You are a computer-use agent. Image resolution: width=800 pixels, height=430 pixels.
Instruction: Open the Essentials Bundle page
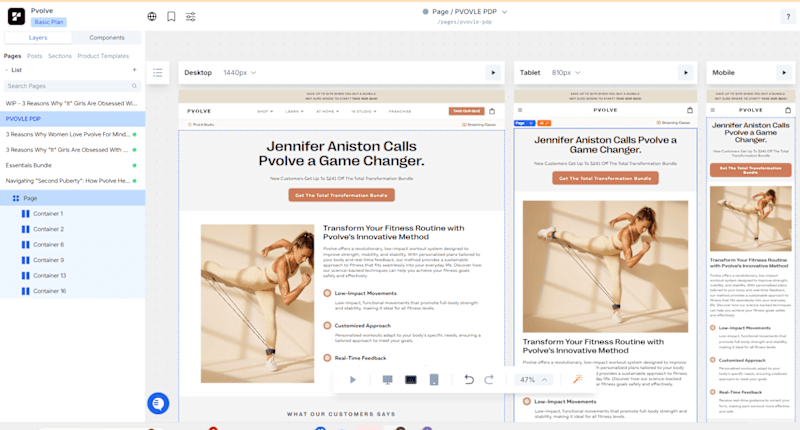pyautogui.click(x=72, y=165)
